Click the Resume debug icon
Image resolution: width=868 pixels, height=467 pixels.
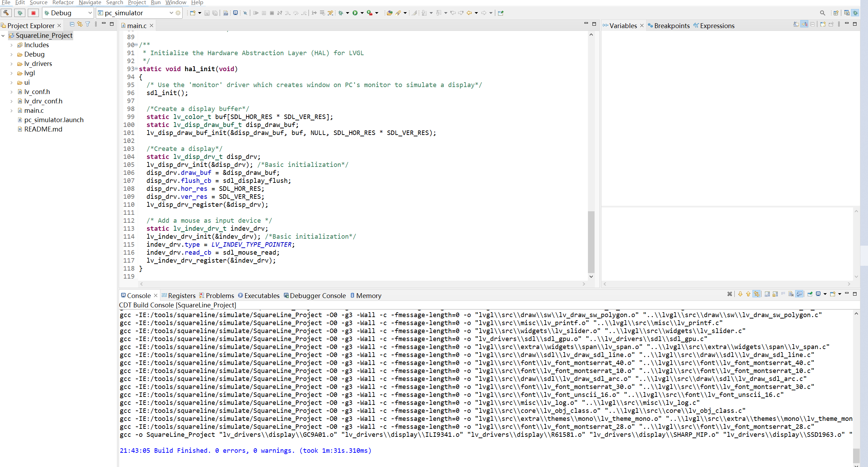tap(256, 13)
